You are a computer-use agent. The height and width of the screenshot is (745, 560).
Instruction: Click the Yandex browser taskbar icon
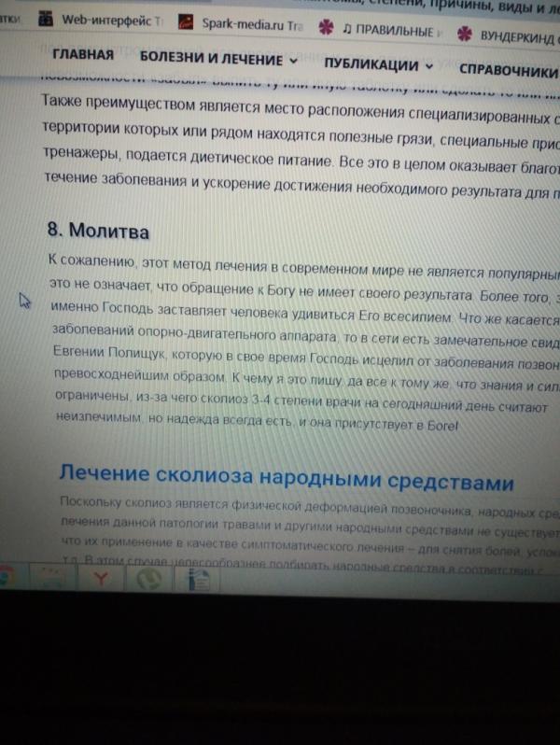click(x=100, y=581)
